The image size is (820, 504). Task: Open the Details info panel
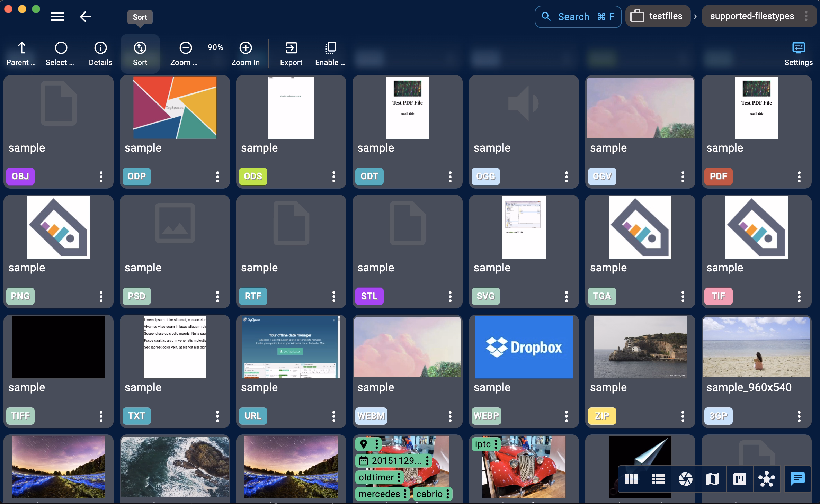pos(100,54)
